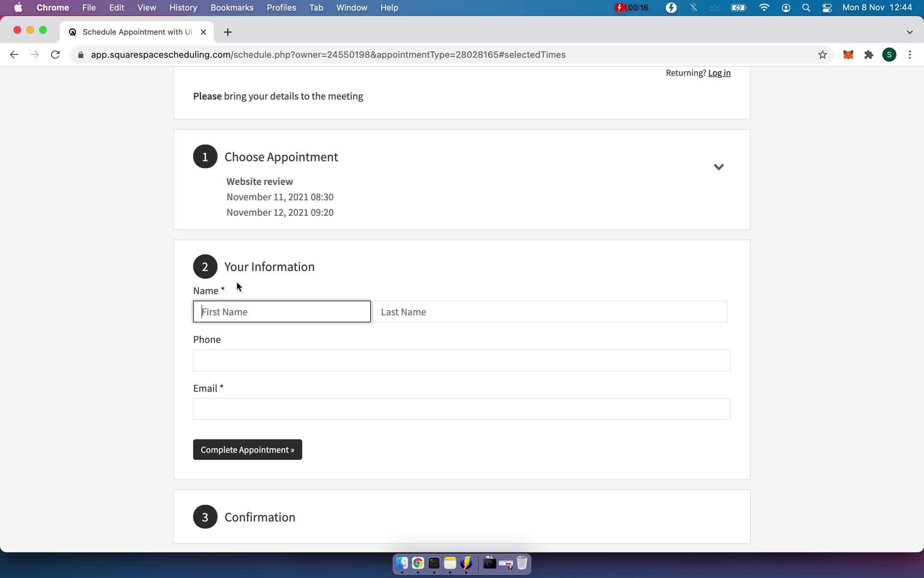This screenshot has height=578, width=924.
Task: Open Finder from the Dock
Action: pos(402,563)
